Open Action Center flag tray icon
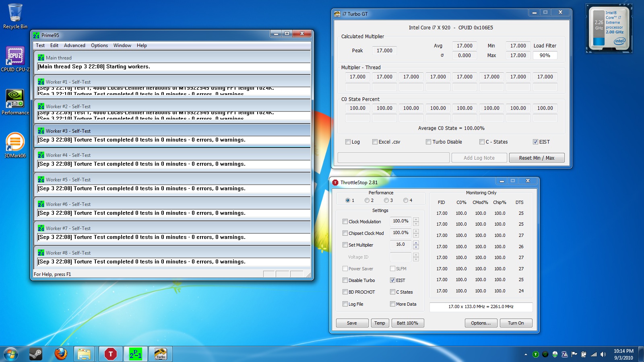 tap(574, 354)
